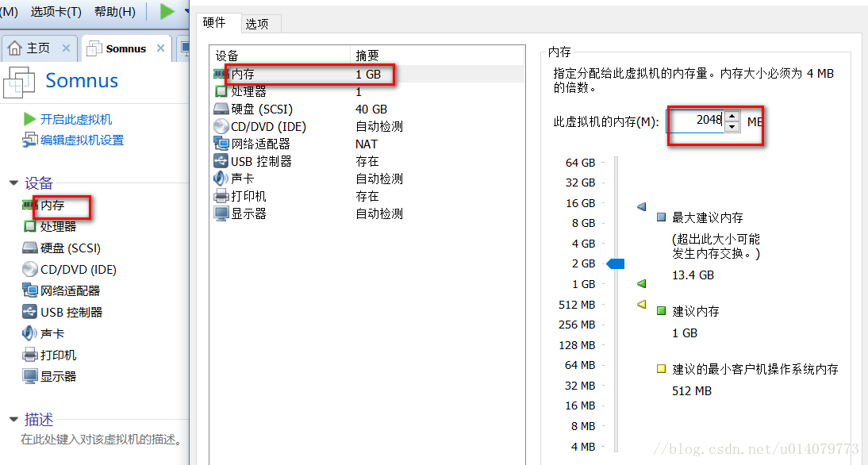868x465 pixels.
Task: Click the description text field placeholder
Action: (x=102, y=440)
